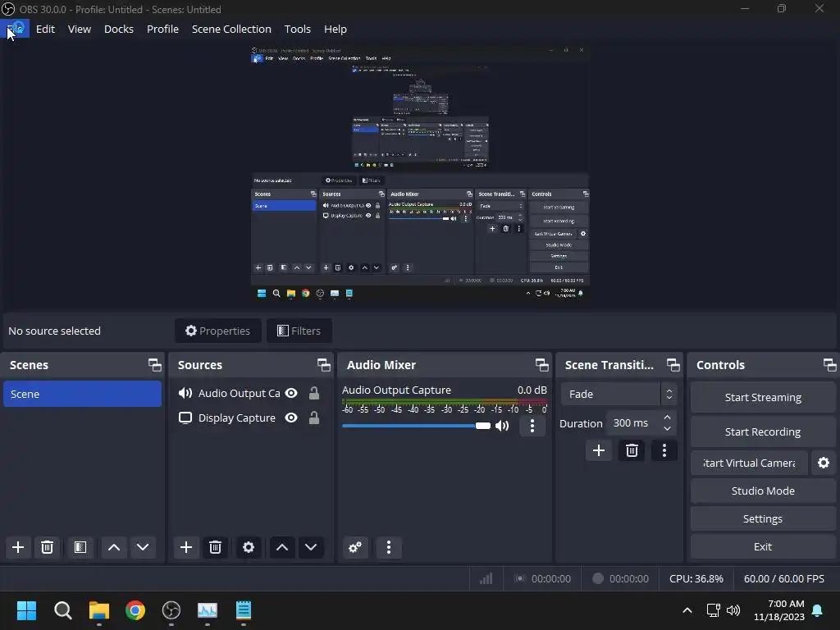Float the Controls dock
This screenshot has width=840, height=630.
point(829,365)
